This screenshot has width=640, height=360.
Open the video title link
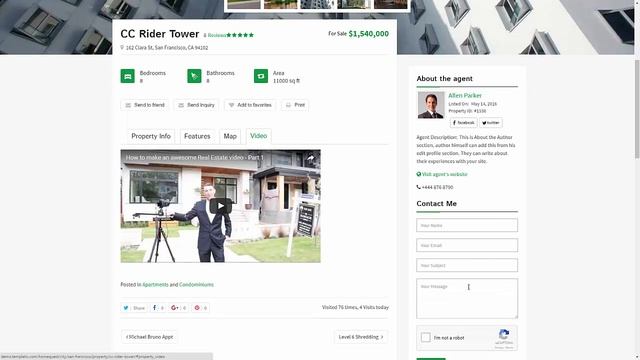(x=195, y=157)
